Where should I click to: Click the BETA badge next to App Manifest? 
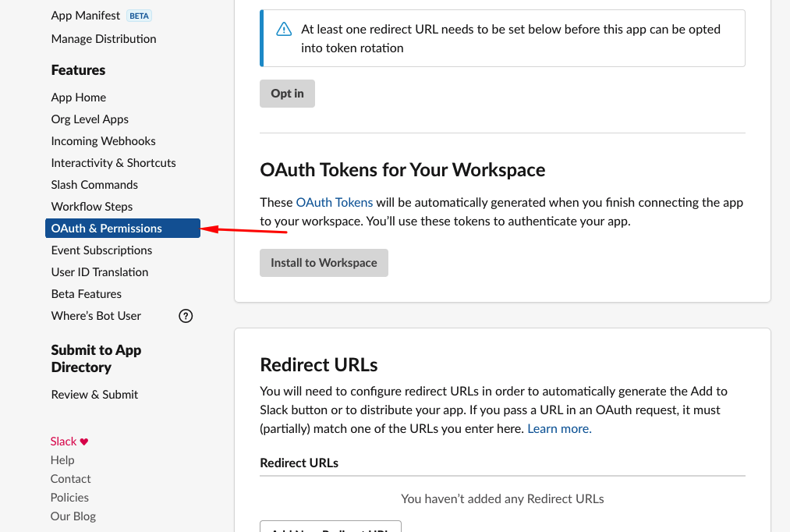[x=139, y=15]
